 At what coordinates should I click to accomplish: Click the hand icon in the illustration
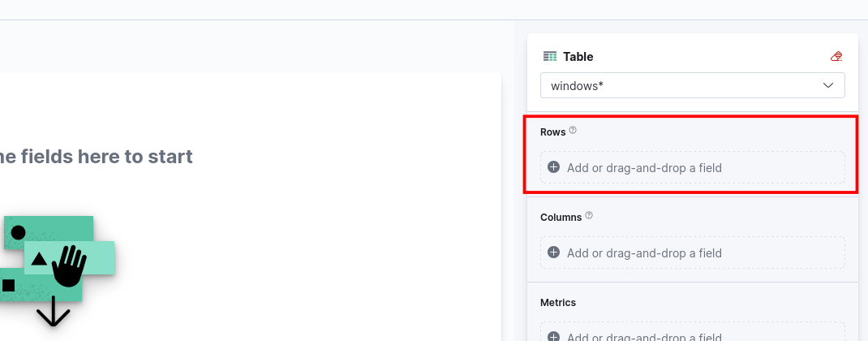[x=69, y=265]
